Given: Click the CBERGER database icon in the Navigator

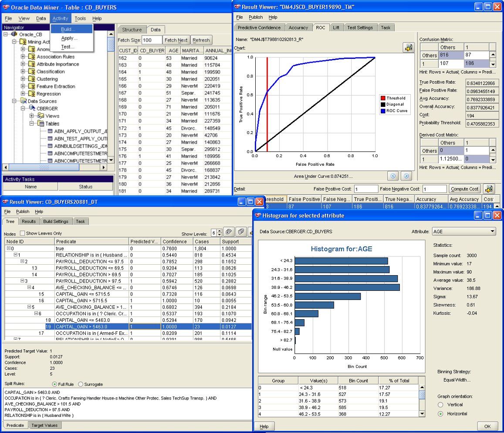Looking at the screenshot, I should 32,109.
